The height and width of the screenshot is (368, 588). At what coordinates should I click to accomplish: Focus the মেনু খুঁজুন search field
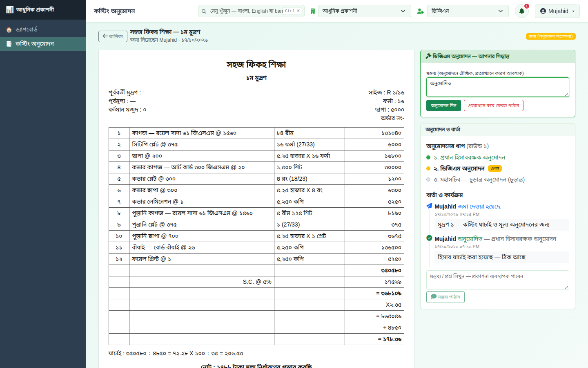(252, 11)
